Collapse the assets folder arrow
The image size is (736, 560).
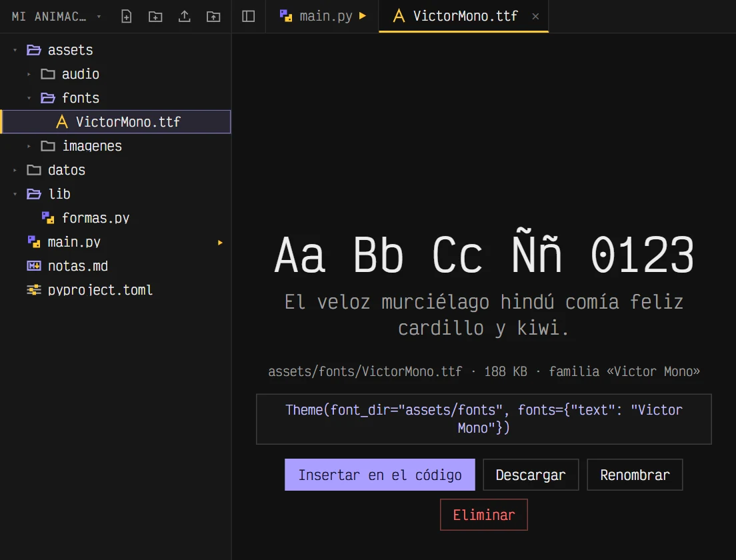(x=15, y=50)
